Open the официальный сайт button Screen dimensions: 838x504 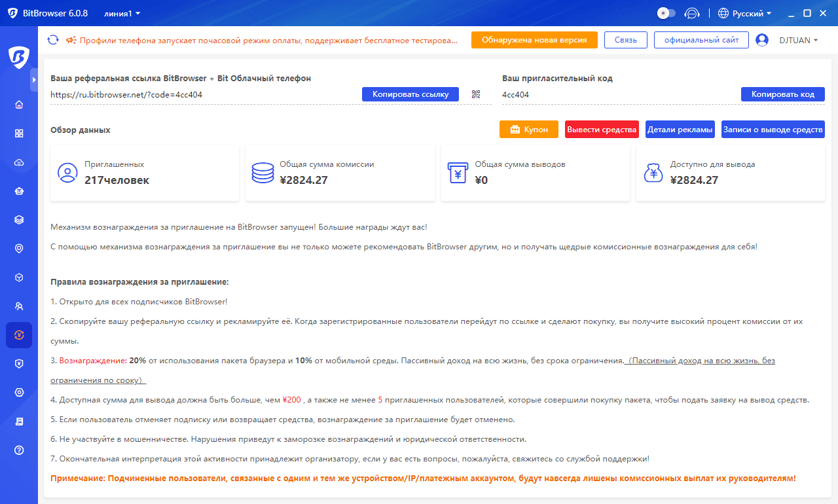point(701,40)
